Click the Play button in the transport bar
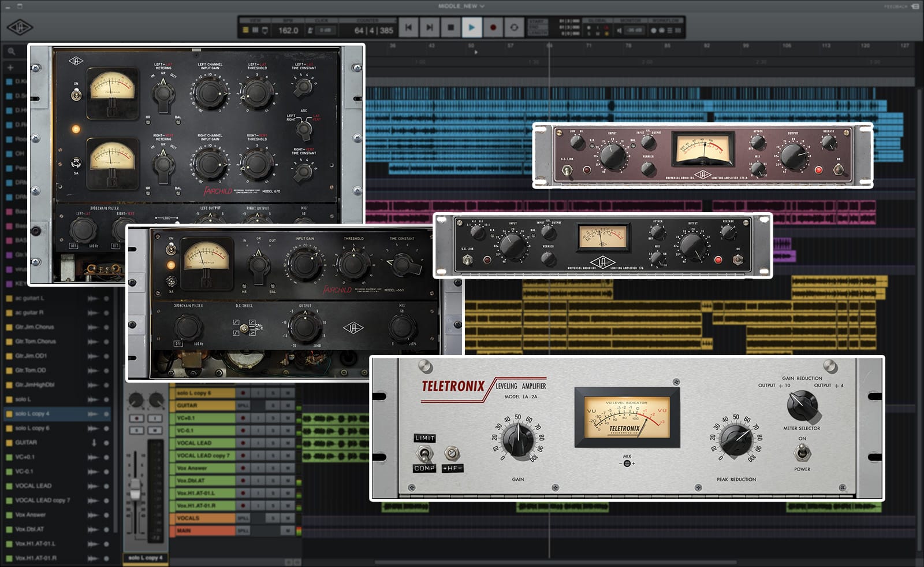 (x=472, y=27)
